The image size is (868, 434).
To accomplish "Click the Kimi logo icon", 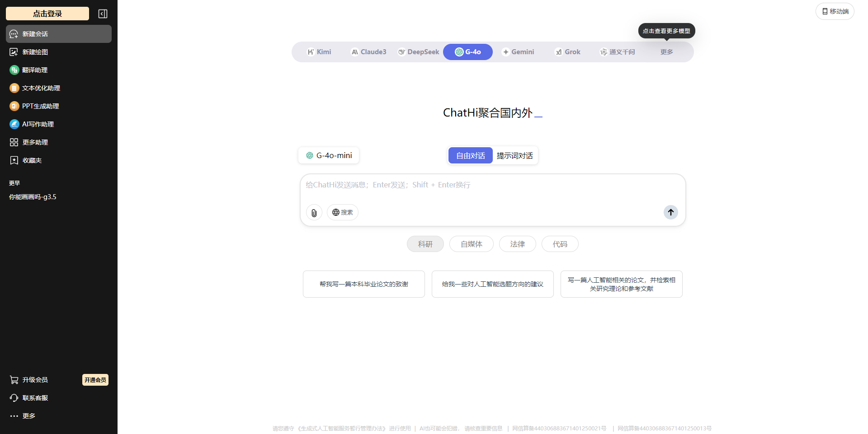I will point(311,52).
